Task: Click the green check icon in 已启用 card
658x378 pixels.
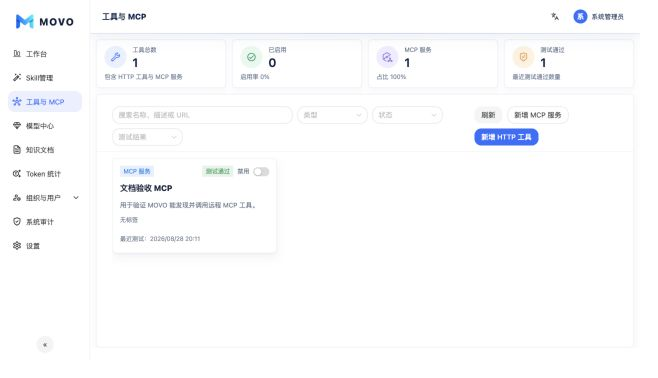Action: (x=251, y=57)
